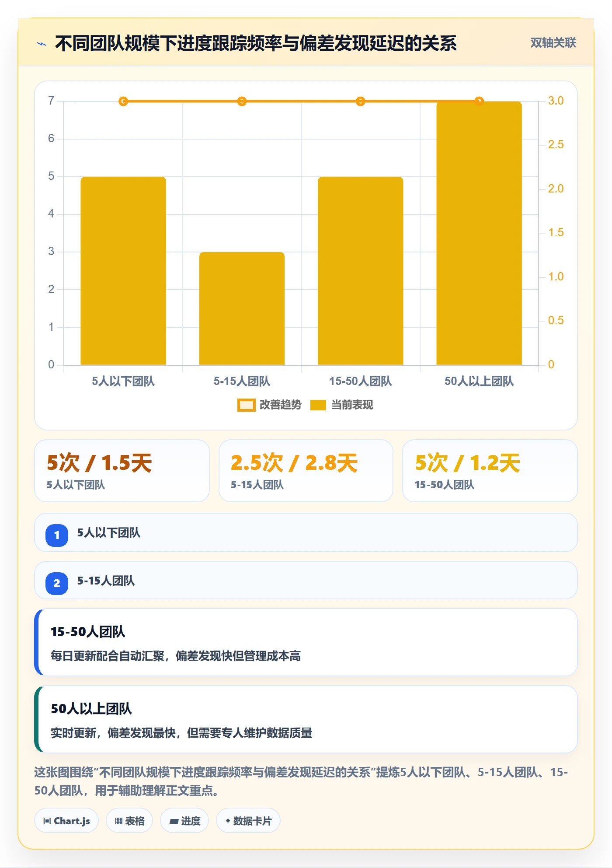Viewport: 612px width, 868px height.
Task: Click the bar for 50人以上团队
Action: (479, 233)
